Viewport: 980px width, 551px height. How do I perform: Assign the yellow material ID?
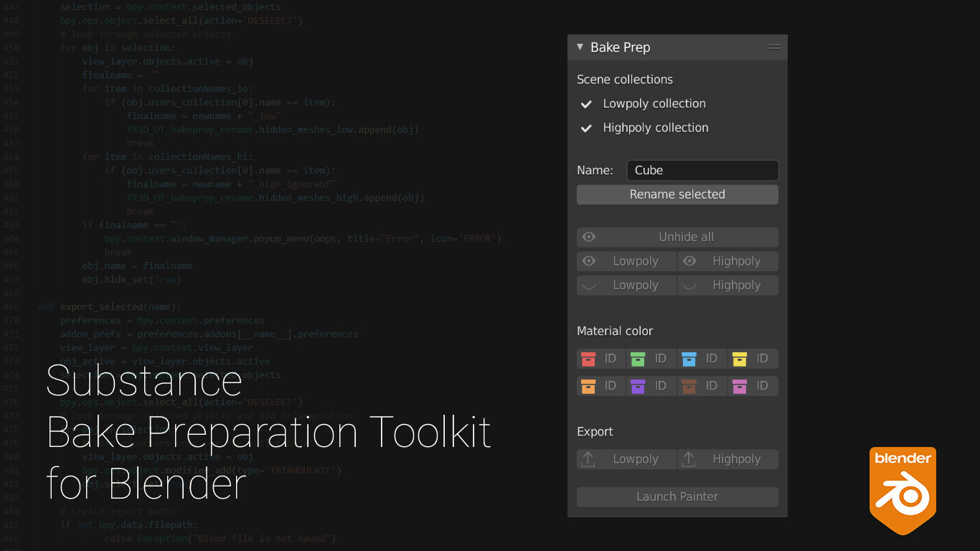753,359
